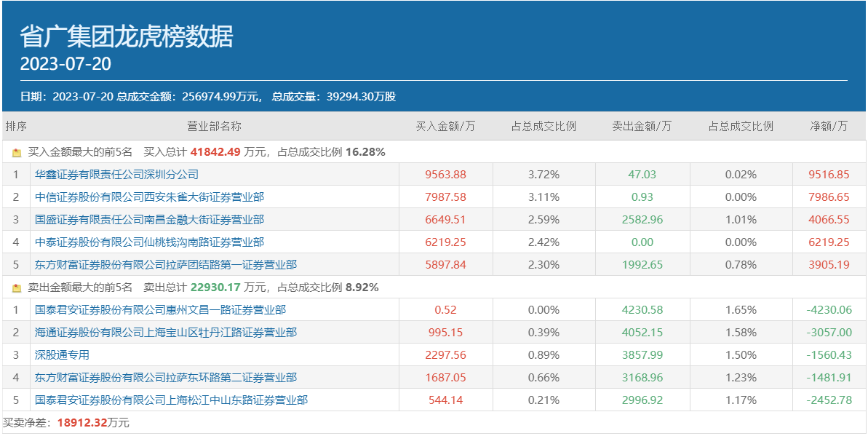The height and width of the screenshot is (436, 868).
Task: Click net amount -1560.43
Action: pyautogui.click(x=829, y=355)
